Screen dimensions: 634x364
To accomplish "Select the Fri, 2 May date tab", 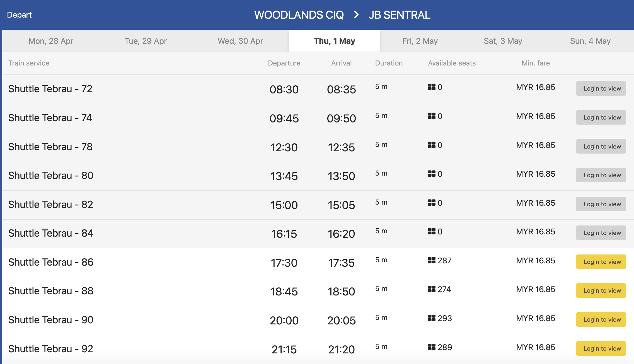I will tap(420, 41).
